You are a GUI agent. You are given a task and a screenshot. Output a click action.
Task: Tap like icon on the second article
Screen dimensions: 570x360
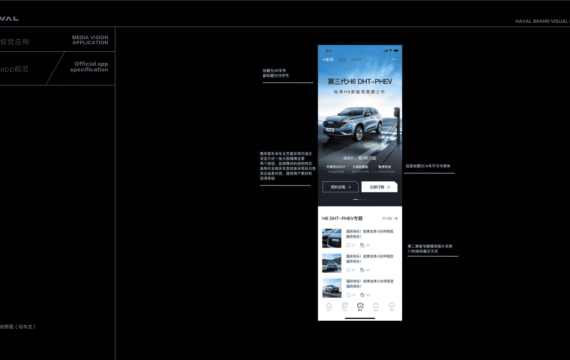click(x=362, y=270)
